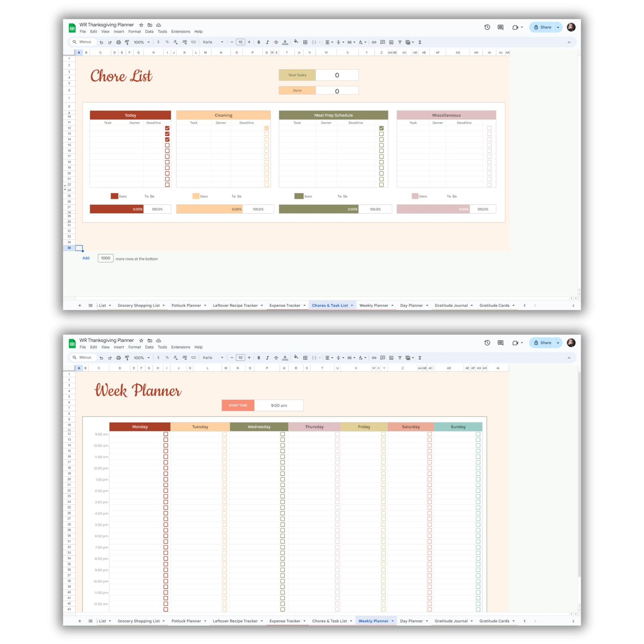Switch to Day Planner tab in lower window

(x=411, y=621)
